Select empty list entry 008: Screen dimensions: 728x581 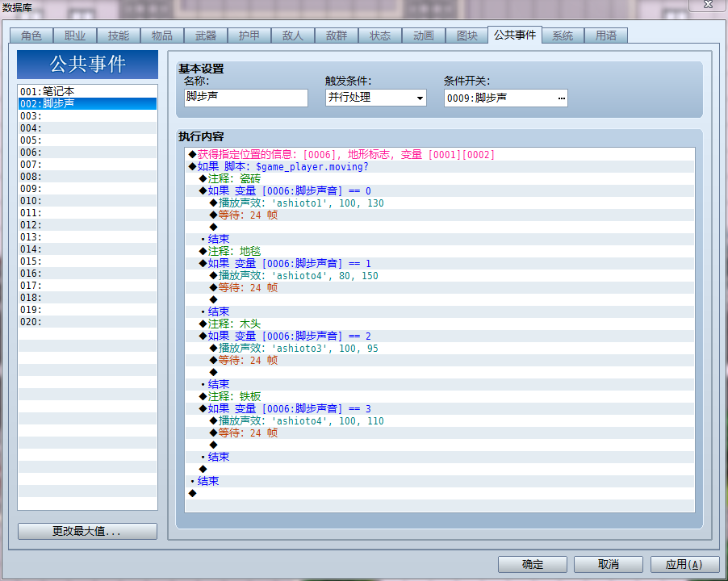(x=87, y=176)
